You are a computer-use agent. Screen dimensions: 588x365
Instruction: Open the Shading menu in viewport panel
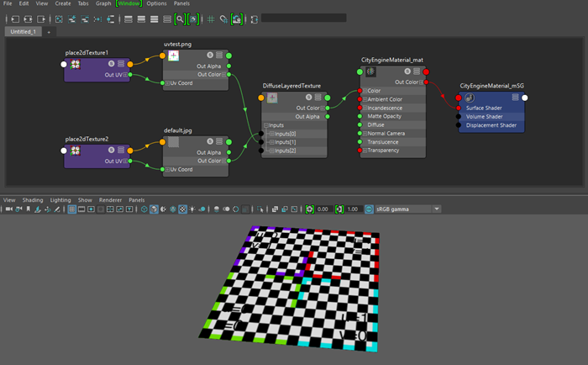[x=33, y=200]
